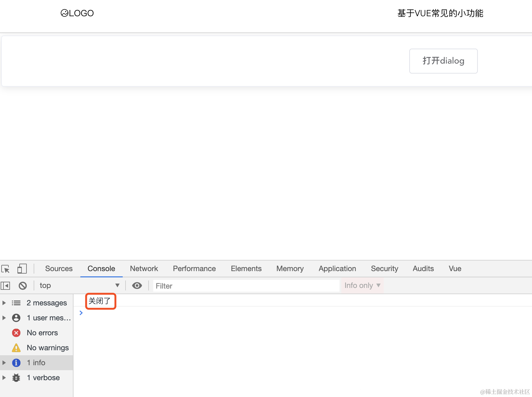Switch to the Elements tab
Screen dimensions: 532x397
click(x=246, y=269)
